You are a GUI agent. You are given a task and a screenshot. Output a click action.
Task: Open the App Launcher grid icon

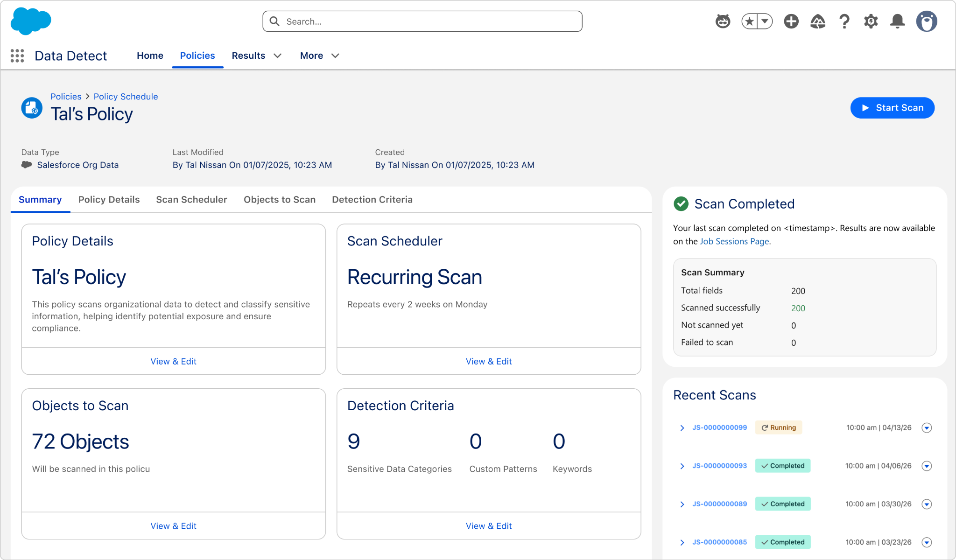[17, 56]
